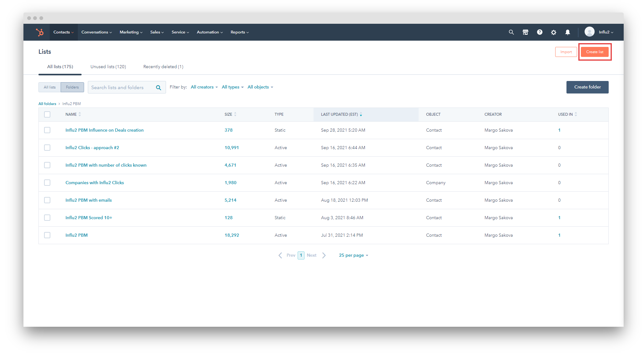
Task: Open the 25 per page dropdown
Action: [x=353, y=255]
